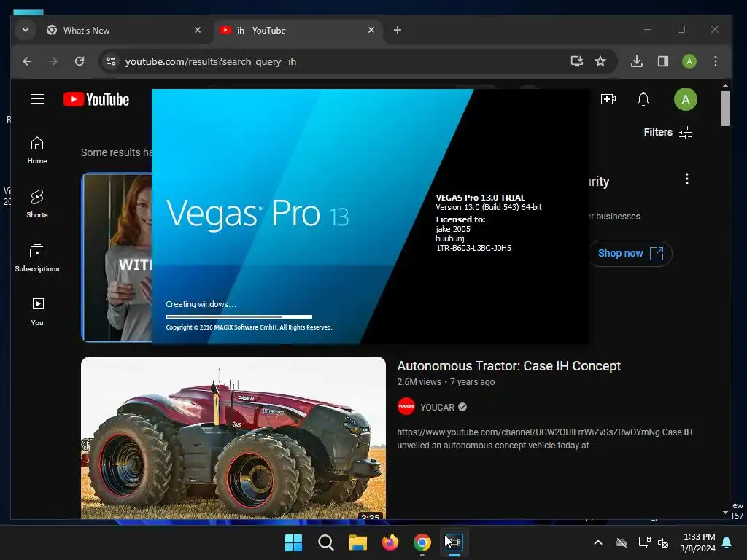747x560 pixels.
Task: Click the YouTube page scrollbar thumb
Action: (725, 109)
